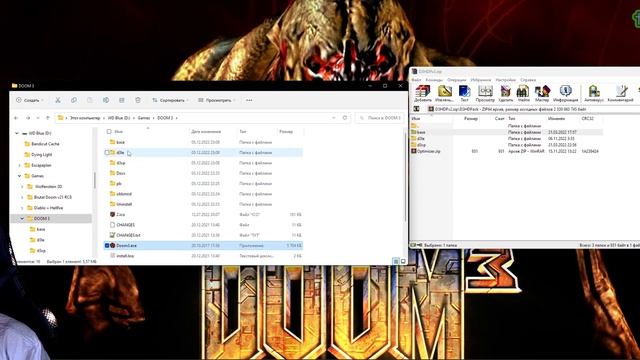Open the Просмотреть (View) dropdown
The width and height of the screenshot is (640, 360).
click(217, 100)
